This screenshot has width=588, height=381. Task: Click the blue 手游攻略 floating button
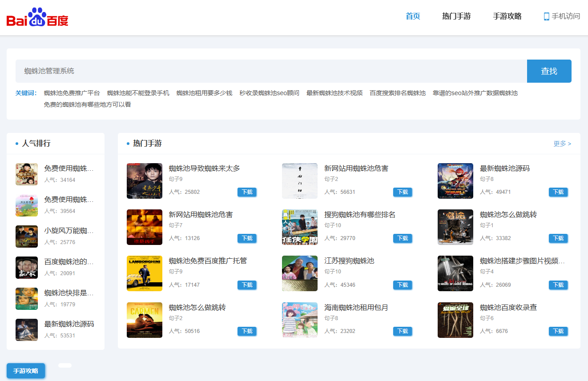coord(25,371)
